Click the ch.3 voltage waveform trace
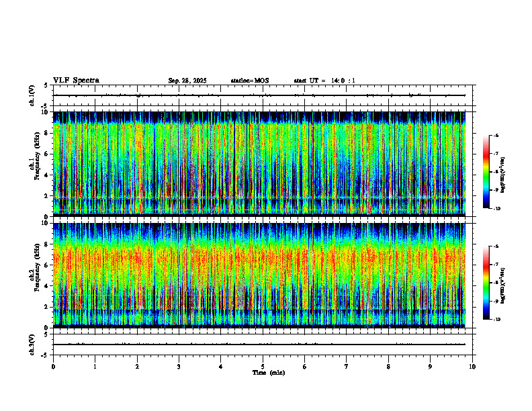 259,345
